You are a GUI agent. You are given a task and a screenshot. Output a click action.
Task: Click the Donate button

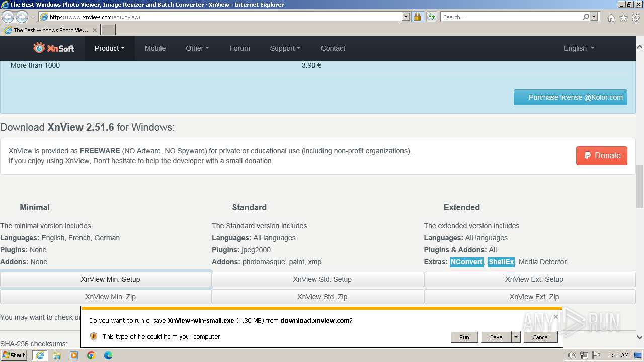(602, 155)
